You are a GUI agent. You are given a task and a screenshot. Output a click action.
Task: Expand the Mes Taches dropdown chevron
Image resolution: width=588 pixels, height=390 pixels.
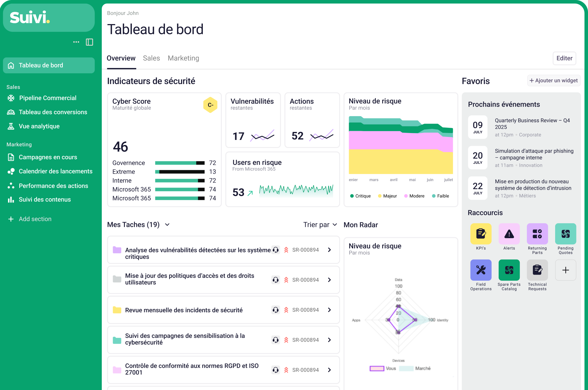tap(167, 225)
